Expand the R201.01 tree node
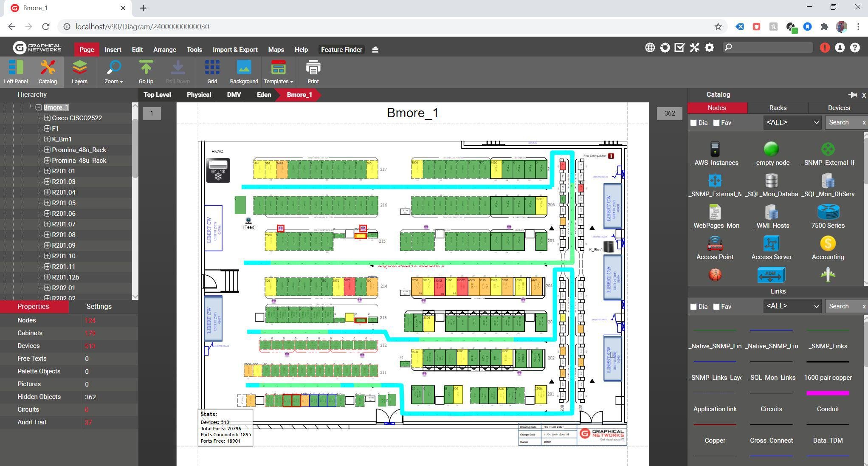Screen dimensions: 868x466 47,171
